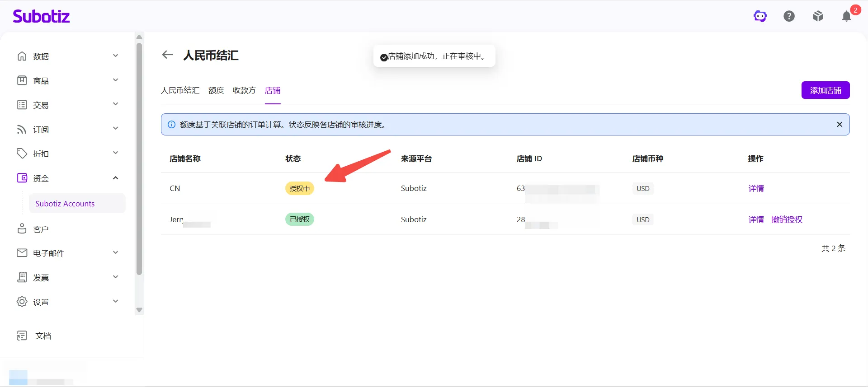Open notifications bell with 2 alerts

(x=847, y=16)
